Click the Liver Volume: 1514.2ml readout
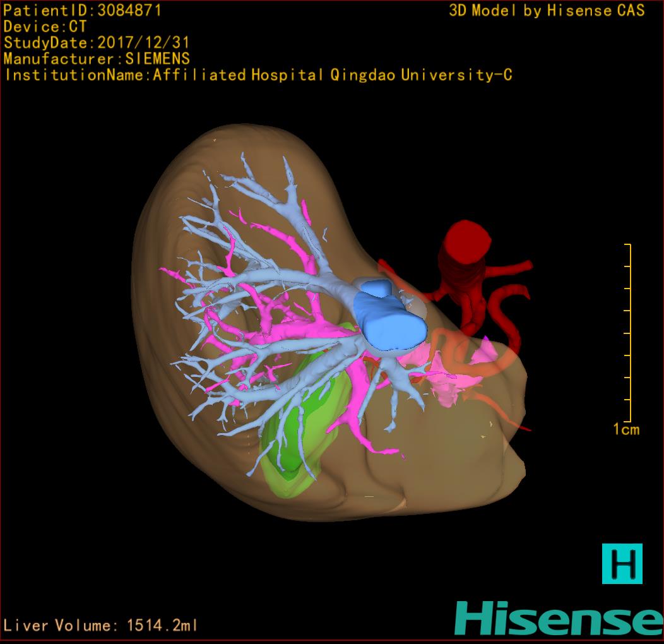This screenshot has height=644, width=664. click(x=101, y=626)
